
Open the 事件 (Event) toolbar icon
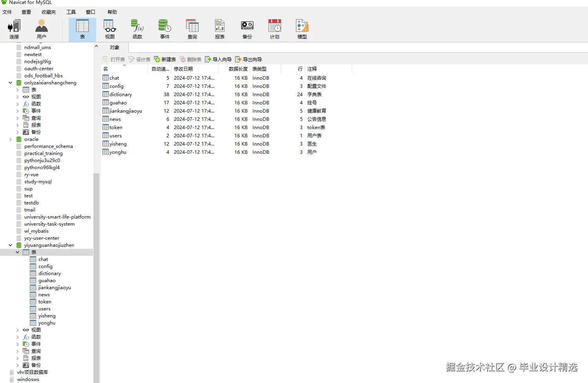pyautogui.click(x=165, y=29)
